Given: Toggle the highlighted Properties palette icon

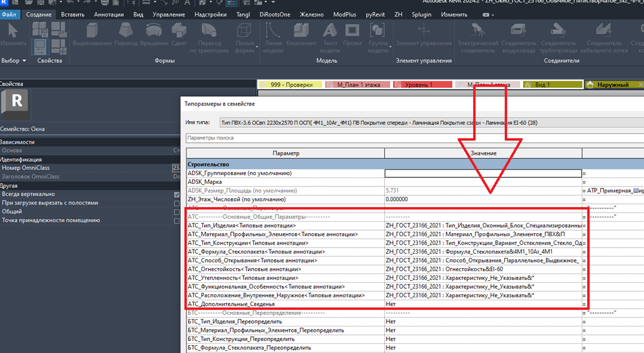Looking at the screenshot, I should click(x=40, y=47).
